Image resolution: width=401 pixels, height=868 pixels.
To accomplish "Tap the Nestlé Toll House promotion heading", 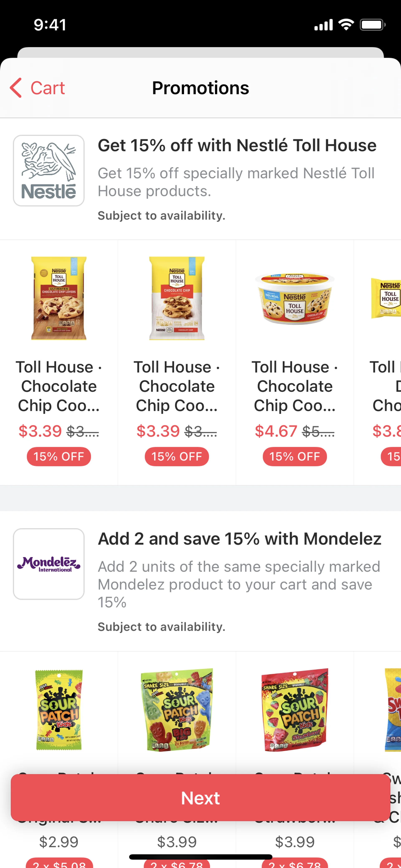I will (237, 146).
